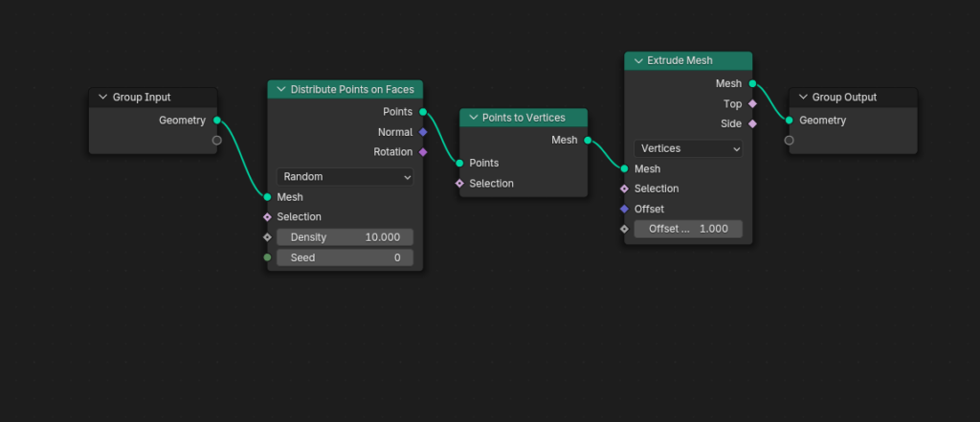Click the empty socket on Group Output
The height and width of the screenshot is (422, 980).
click(x=789, y=140)
